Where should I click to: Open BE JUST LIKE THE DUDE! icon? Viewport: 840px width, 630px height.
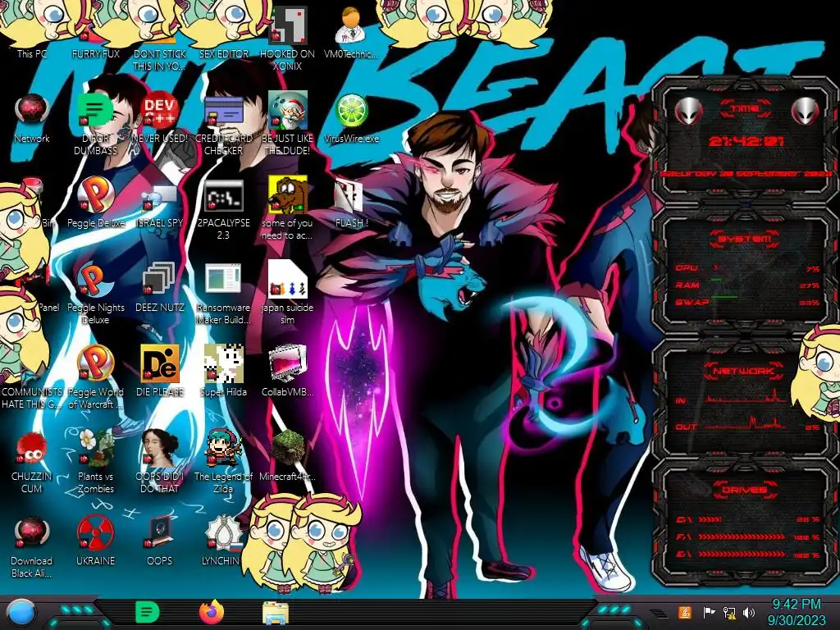pyautogui.click(x=287, y=125)
